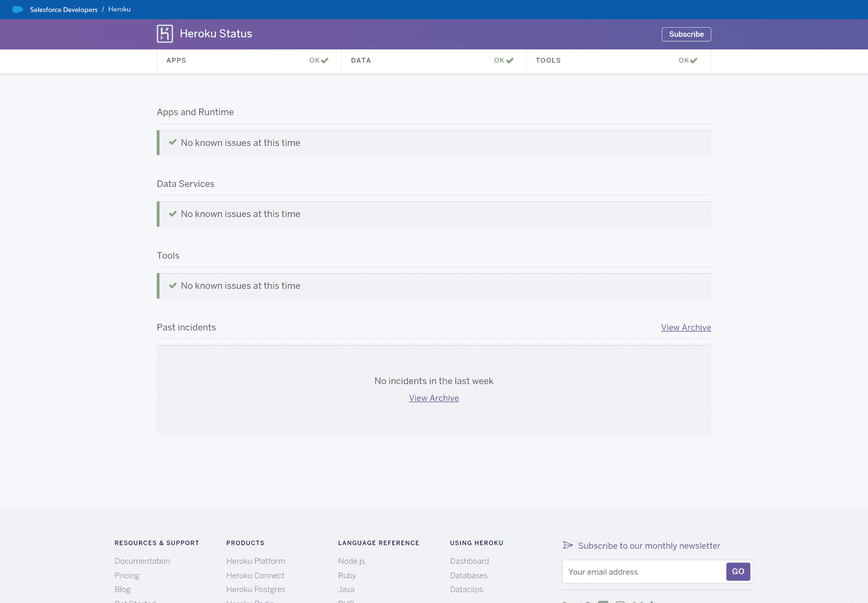Open the Node.js language reference link
Viewport: 868px width, 603px height.
click(x=351, y=561)
